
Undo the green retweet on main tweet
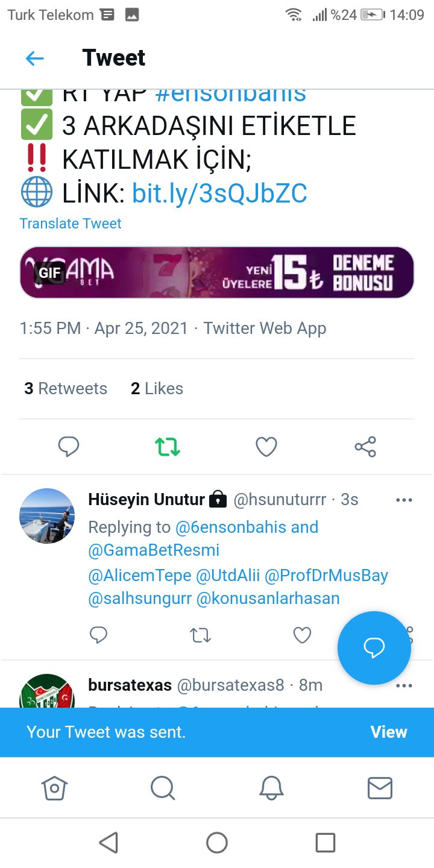pos(168,447)
